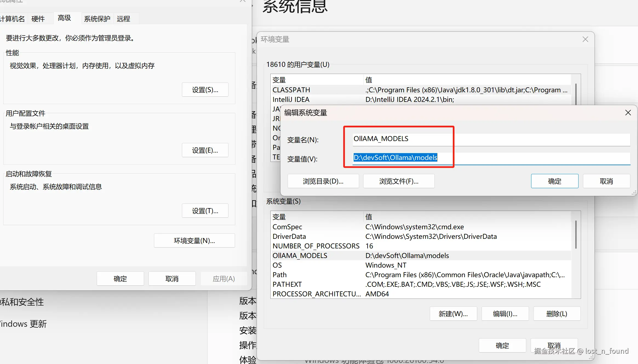Confirm edit with highlighted 确定 button
Viewport: 638px width, 364px height.
tap(554, 181)
